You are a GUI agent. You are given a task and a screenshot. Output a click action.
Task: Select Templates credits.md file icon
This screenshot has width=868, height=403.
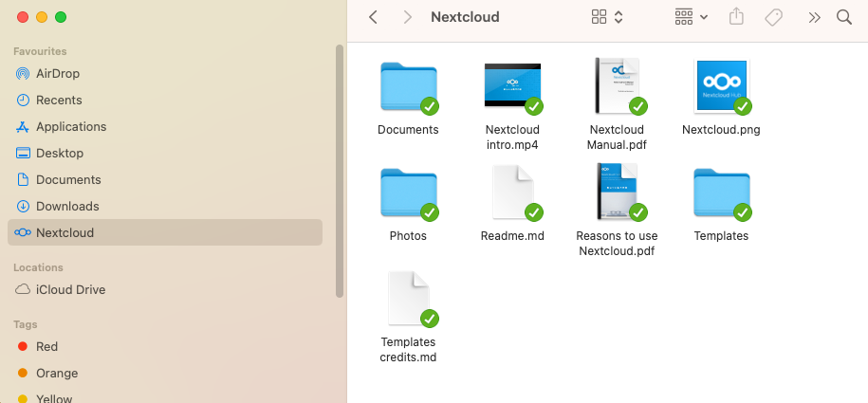pyautogui.click(x=409, y=299)
